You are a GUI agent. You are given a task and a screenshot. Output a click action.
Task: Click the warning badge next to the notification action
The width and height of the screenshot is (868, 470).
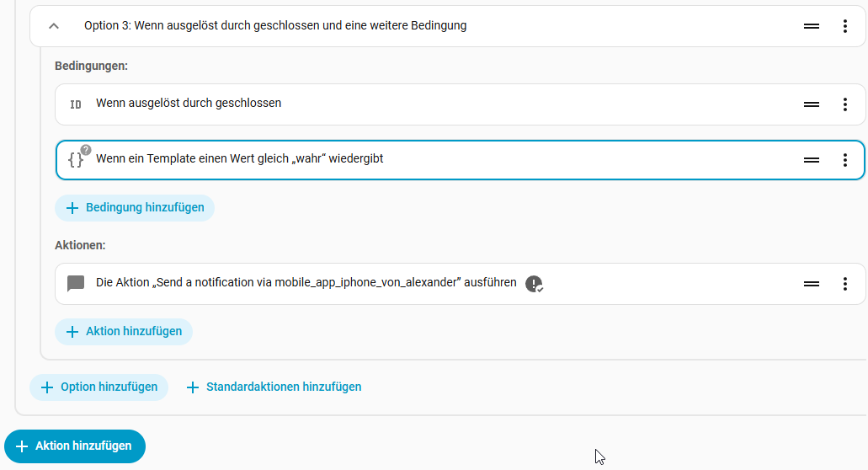[534, 284]
